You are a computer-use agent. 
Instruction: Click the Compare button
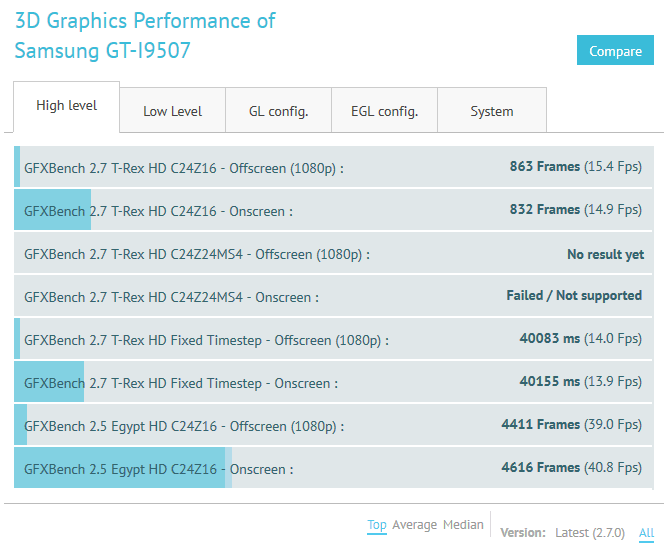[615, 51]
